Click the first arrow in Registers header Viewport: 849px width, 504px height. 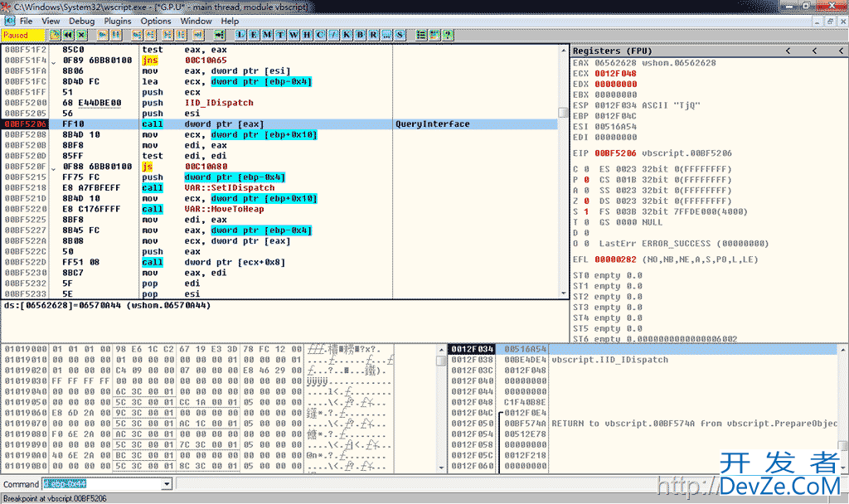(x=788, y=51)
